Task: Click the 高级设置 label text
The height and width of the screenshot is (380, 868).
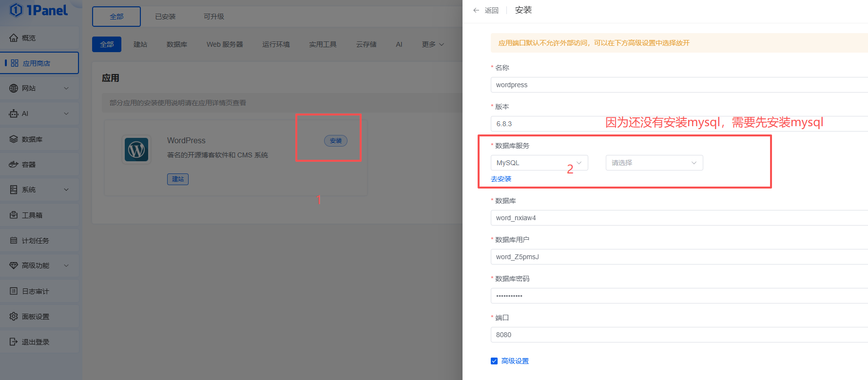Action: pyautogui.click(x=515, y=361)
